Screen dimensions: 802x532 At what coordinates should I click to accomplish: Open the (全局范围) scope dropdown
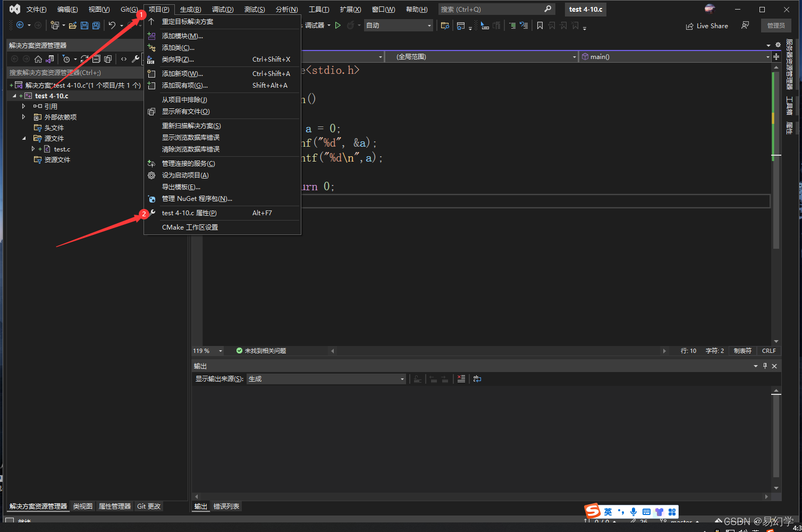tap(481, 56)
